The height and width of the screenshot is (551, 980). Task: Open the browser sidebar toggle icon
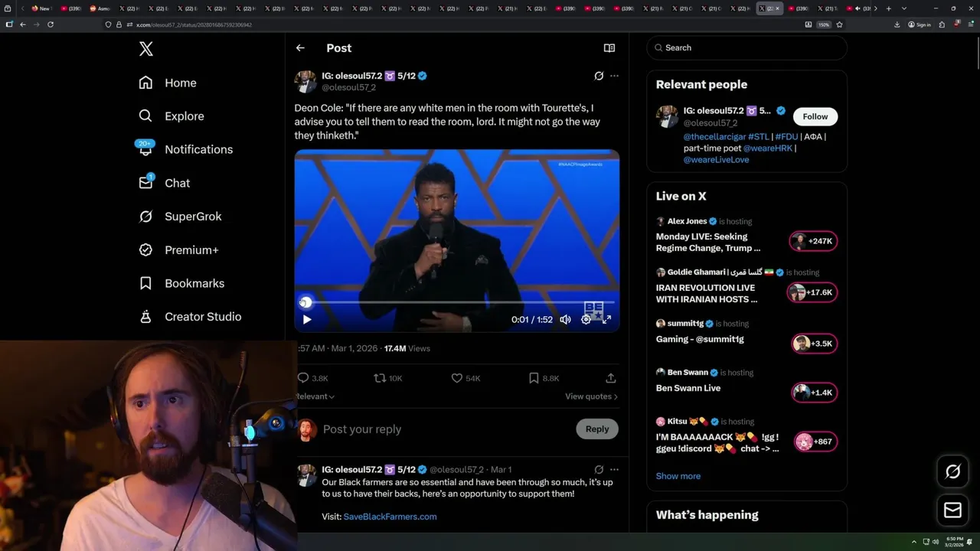9,24
